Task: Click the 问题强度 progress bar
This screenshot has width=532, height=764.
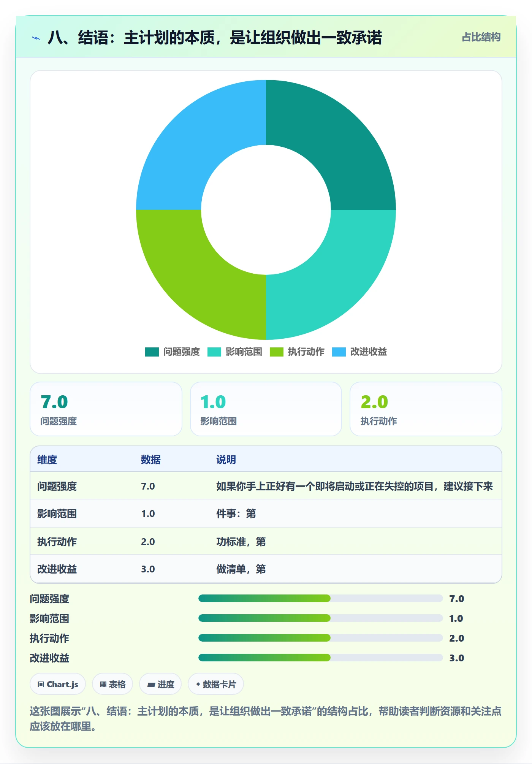Action: click(x=321, y=599)
